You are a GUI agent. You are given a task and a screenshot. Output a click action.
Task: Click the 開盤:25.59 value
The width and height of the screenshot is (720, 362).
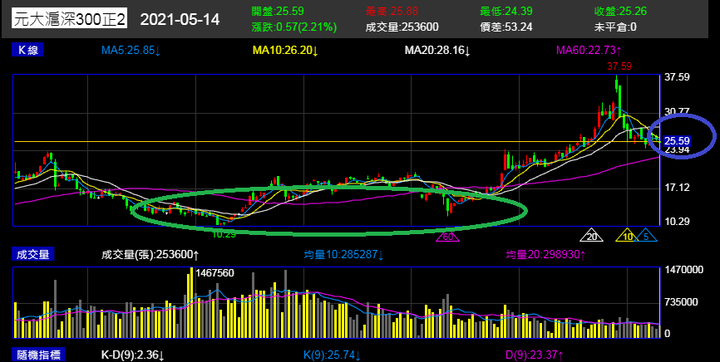tap(278, 11)
